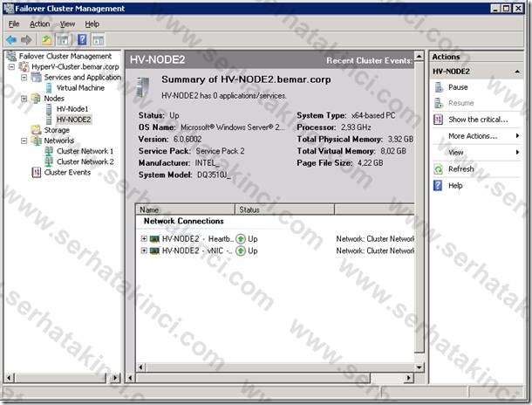Click the Up status of vNIC row

tap(247, 251)
